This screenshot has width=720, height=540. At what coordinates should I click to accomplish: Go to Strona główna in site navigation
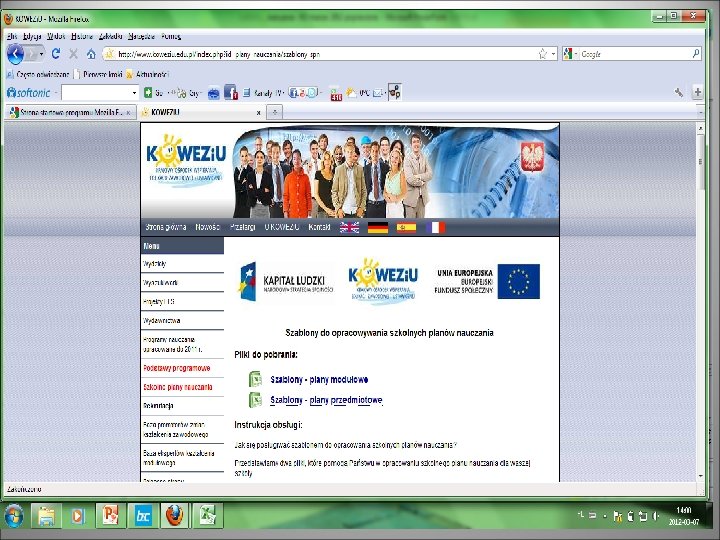(x=166, y=227)
